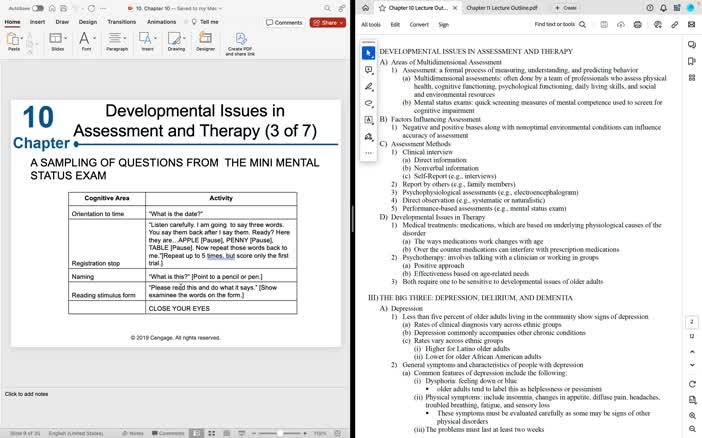This screenshot has width=702, height=438.
Task: Click the Fit slide to window icon
Action: click(338, 433)
